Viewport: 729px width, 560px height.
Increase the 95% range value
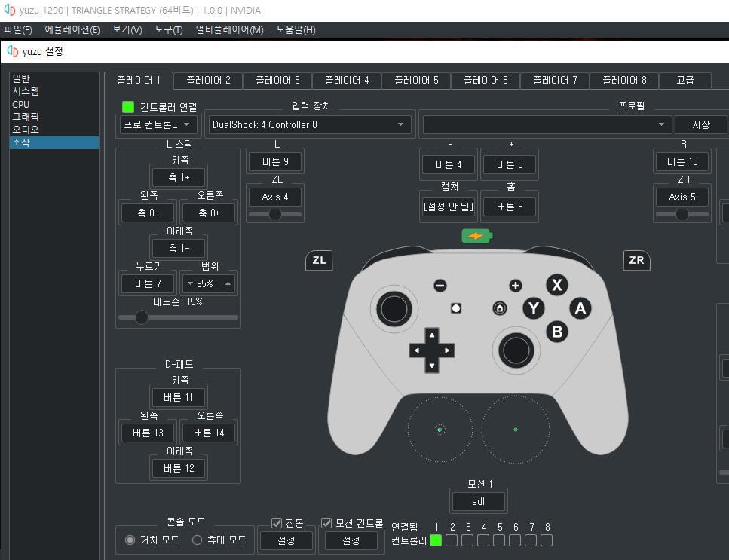pos(228,283)
